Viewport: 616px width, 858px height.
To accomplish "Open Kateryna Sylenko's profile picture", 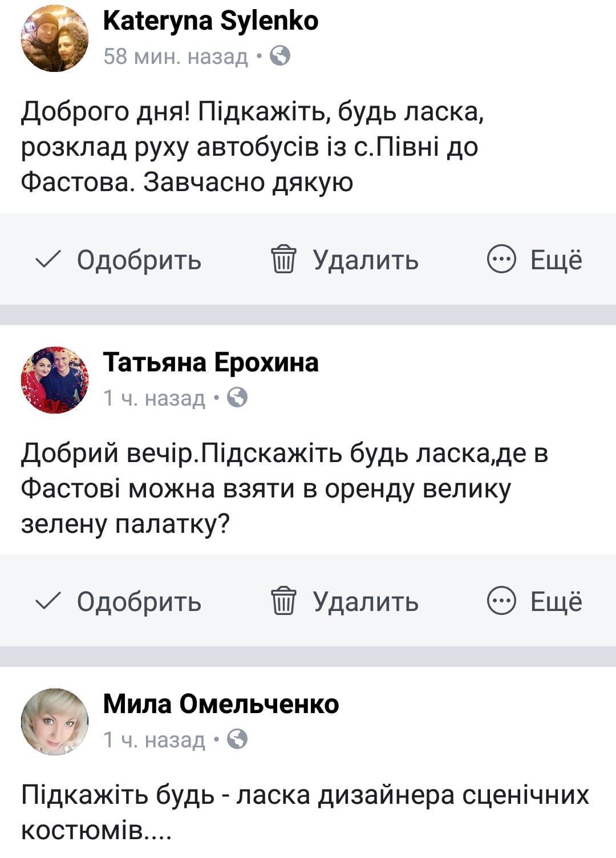I will tap(55, 38).
